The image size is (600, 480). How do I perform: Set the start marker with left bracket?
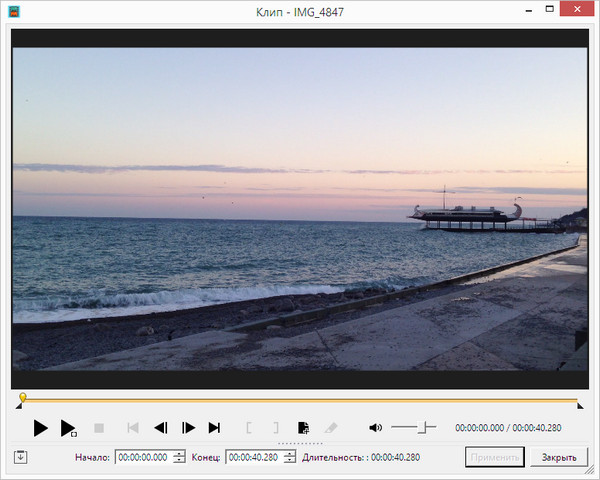point(249,428)
